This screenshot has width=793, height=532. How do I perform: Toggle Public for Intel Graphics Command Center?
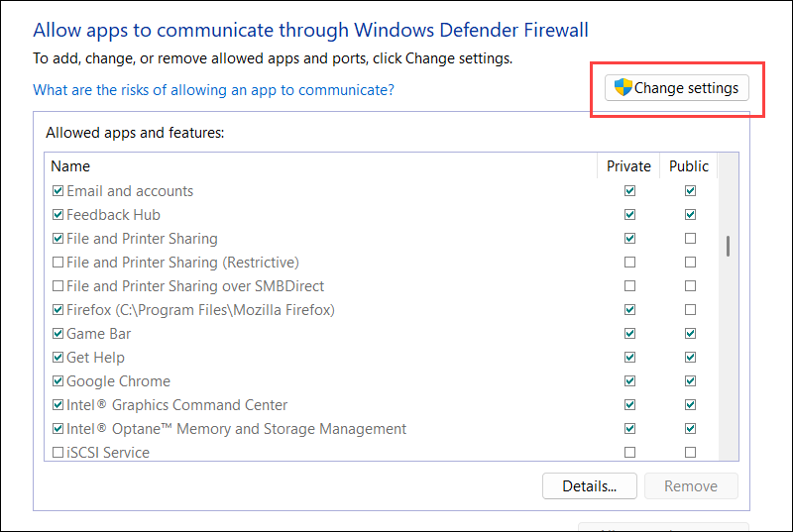690,404
